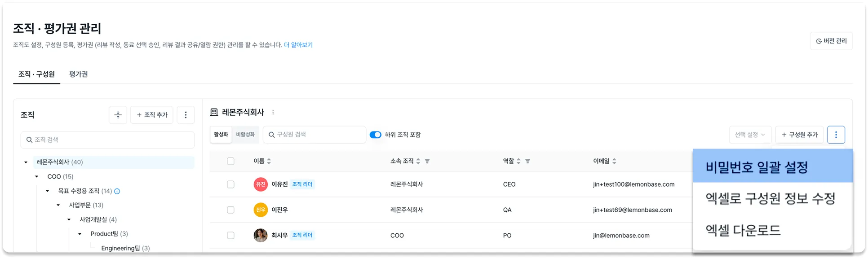
Task: Click the 이진우 yellow avatar
Action: (x=261, y=210)
